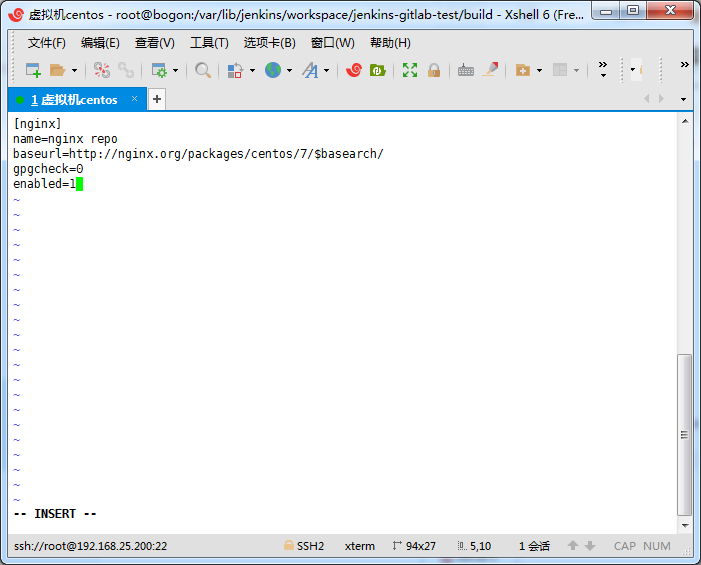The width and height of the screenshot is (701, 565).
Task: Click the lock screen padlock icon
Action: coord(434,70)
